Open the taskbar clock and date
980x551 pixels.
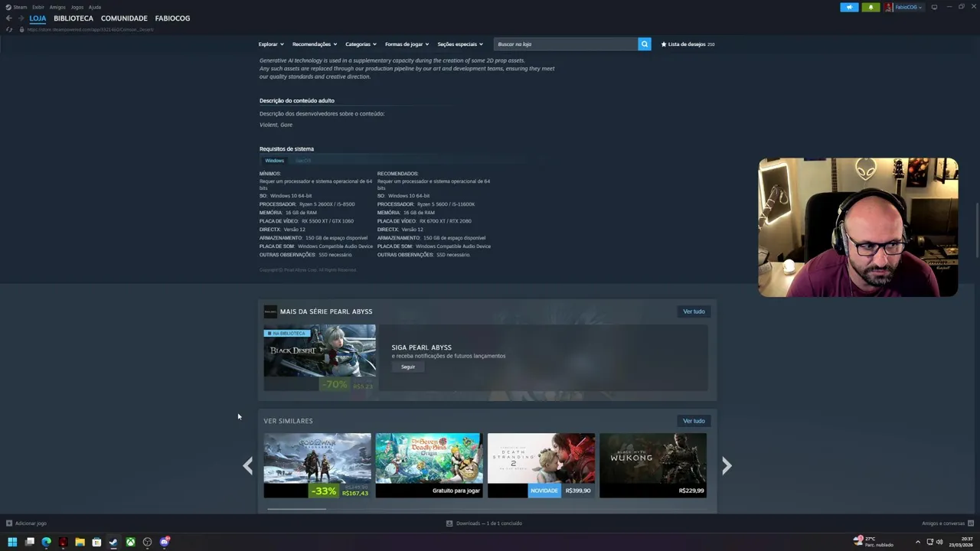[961, 542]
